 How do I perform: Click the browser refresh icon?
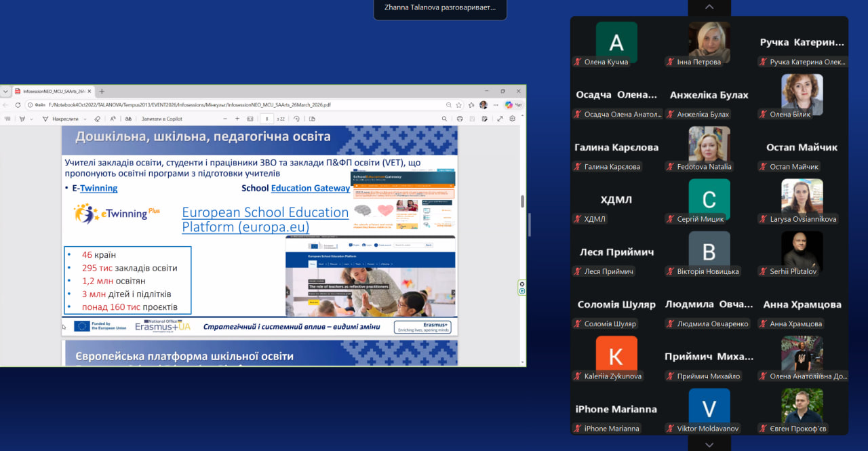(x=18, y=105)
